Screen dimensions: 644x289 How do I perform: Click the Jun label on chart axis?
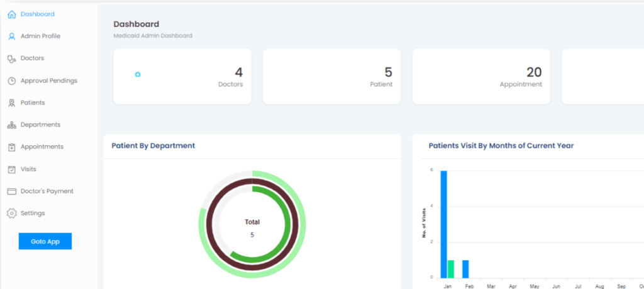point(556,286)
